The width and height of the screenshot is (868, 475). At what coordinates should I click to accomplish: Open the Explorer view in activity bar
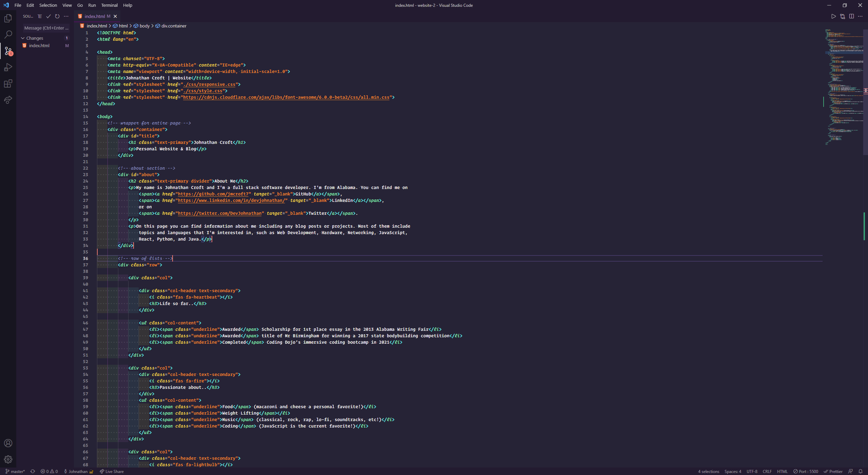pos(8,18)
